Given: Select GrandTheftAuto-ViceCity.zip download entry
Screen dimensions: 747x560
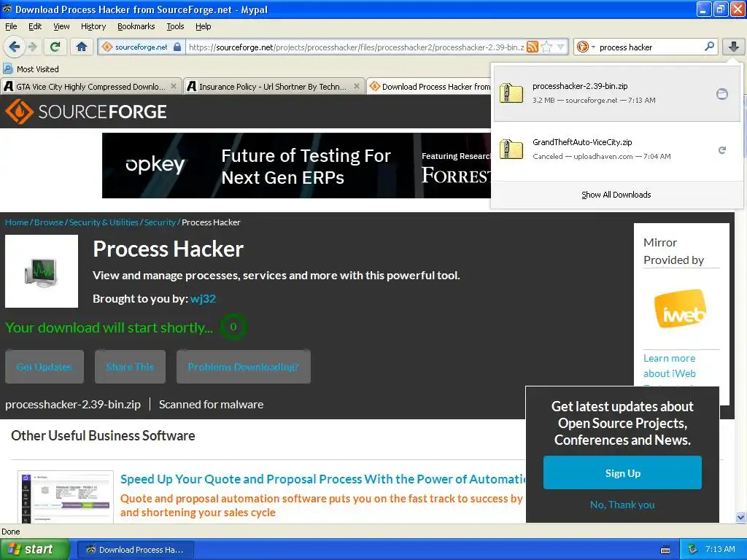Looking at the screenshot, I should [x=616, y=149].
